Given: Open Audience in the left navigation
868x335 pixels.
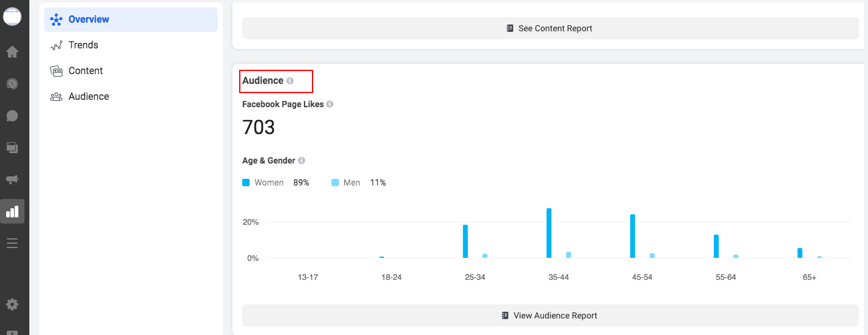Looking at the screenshot, I should 89,97.
